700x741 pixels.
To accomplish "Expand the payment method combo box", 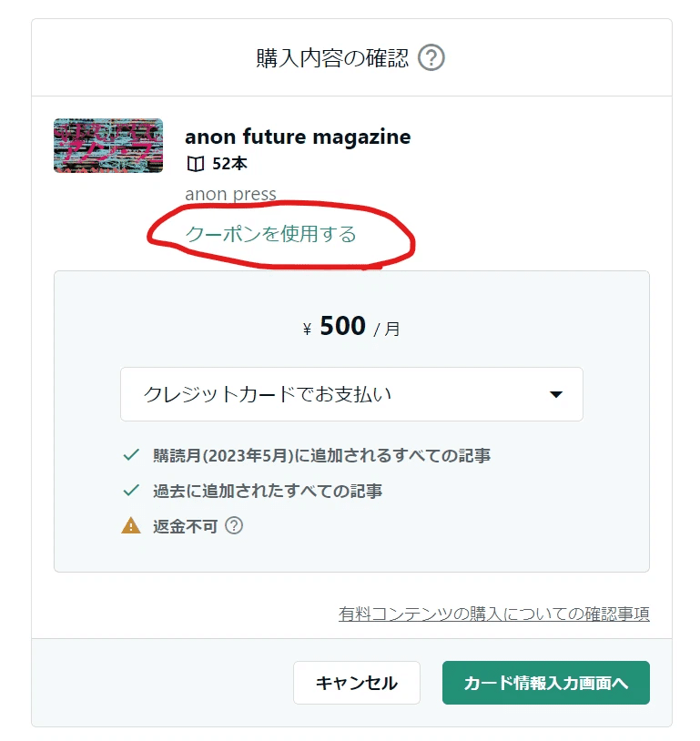I will (352, 394).
